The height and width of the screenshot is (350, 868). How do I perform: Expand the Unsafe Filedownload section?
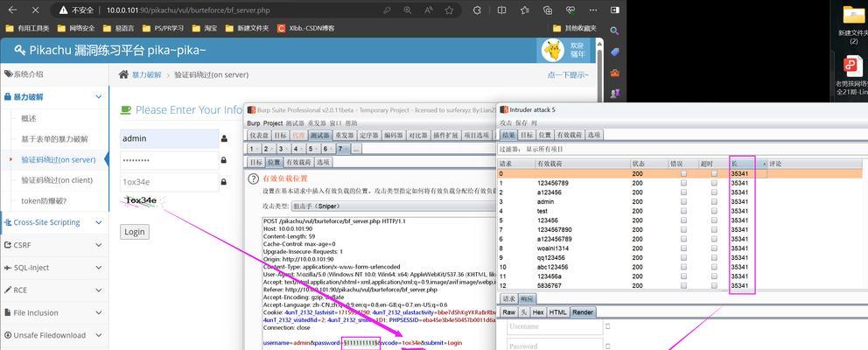tap(99, 336)
